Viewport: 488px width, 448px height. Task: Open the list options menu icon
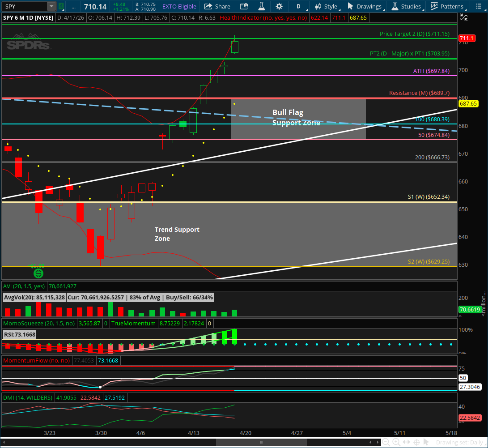(479, 7)
